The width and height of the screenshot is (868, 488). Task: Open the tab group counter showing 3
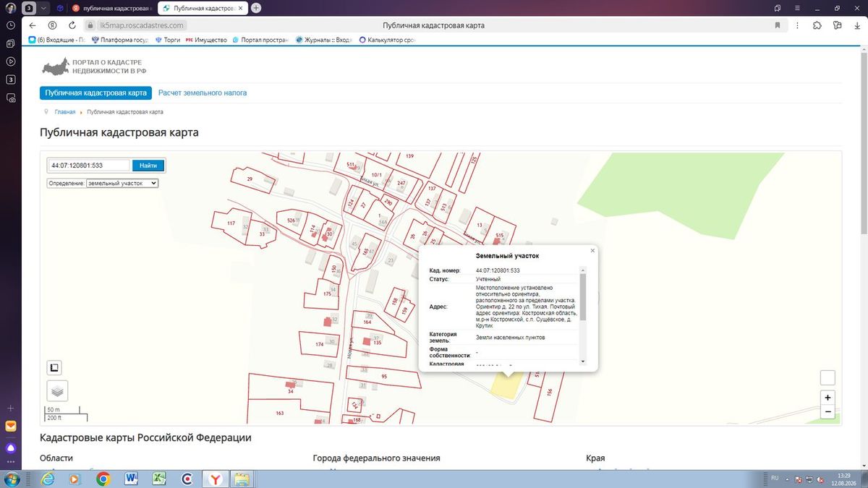28,8
